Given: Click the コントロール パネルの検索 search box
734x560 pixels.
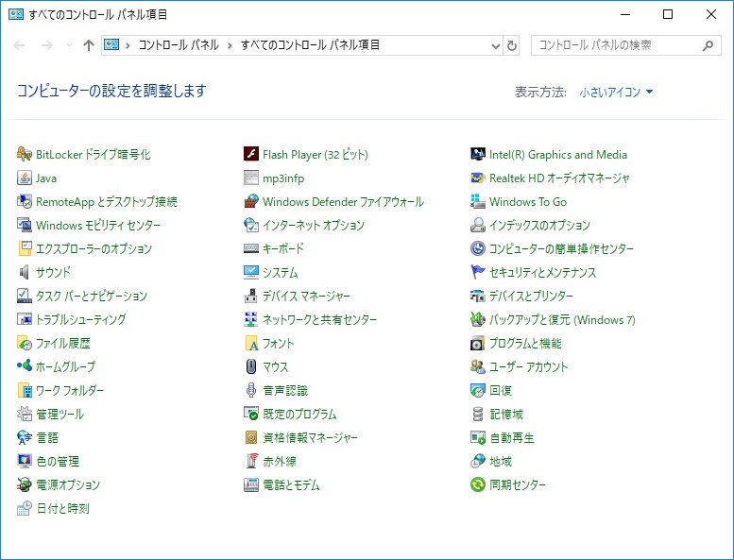Looking at the screenshot, I should coord(616,45).
